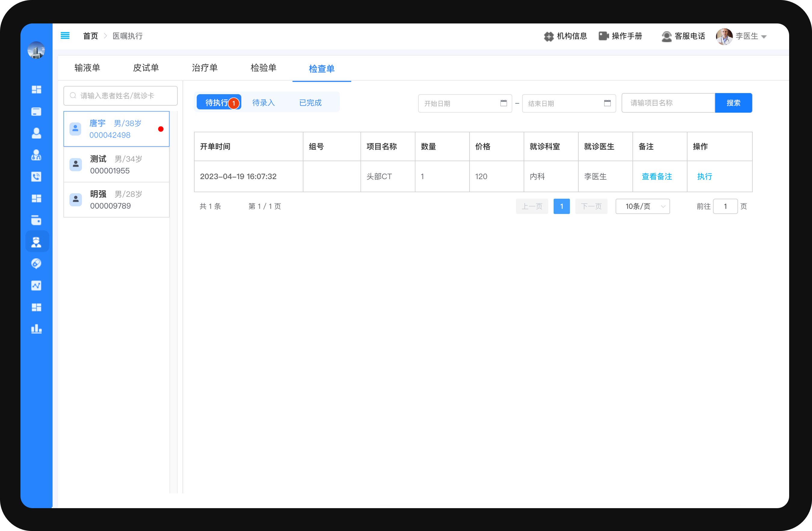This screenshot has width=812, height=531.
Task: Open the pill medication sidebar icon
Action: click(36, 263)
